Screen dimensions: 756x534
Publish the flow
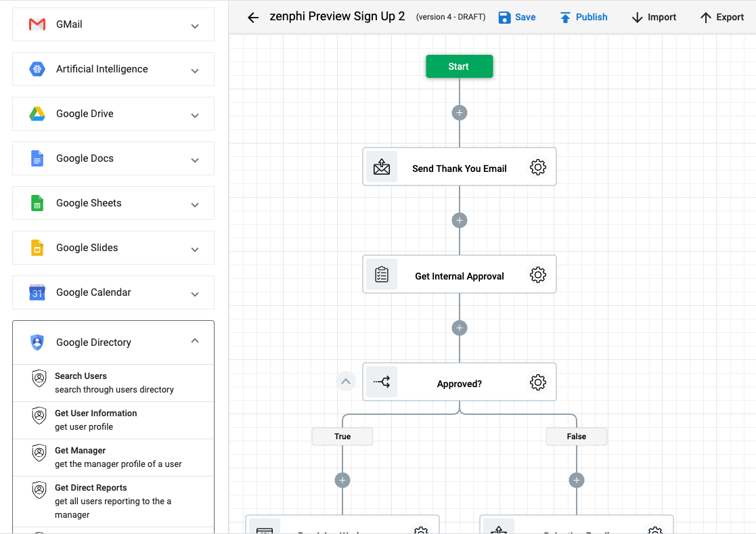pos(583,18)
